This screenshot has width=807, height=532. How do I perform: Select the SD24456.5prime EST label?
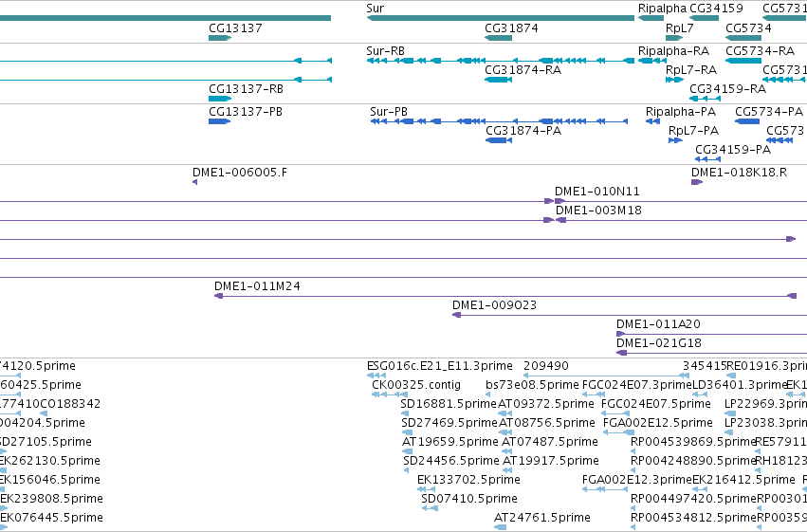click(451, 461)
